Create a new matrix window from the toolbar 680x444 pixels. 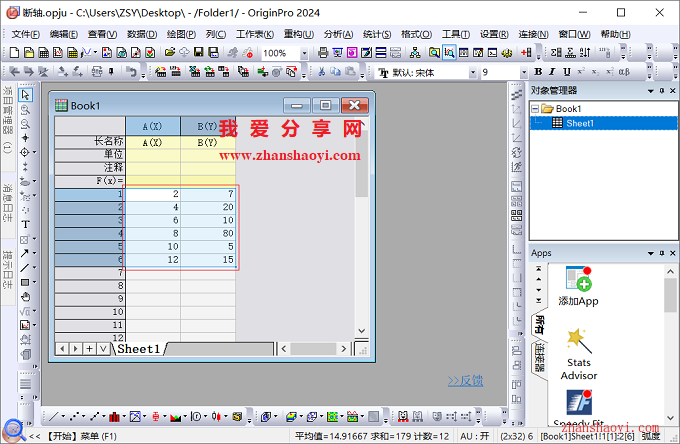(x=72, y=53)
